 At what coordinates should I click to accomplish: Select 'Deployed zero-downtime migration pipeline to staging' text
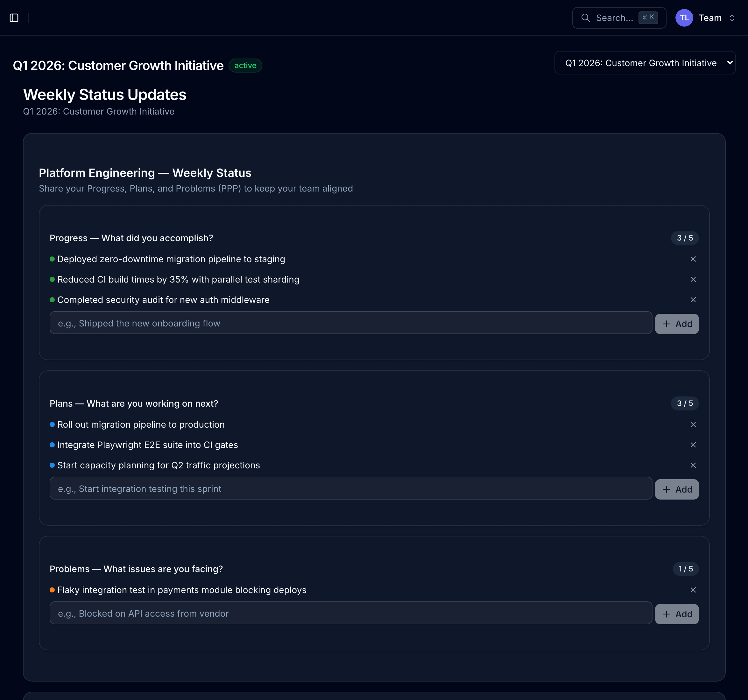(171, 259)
